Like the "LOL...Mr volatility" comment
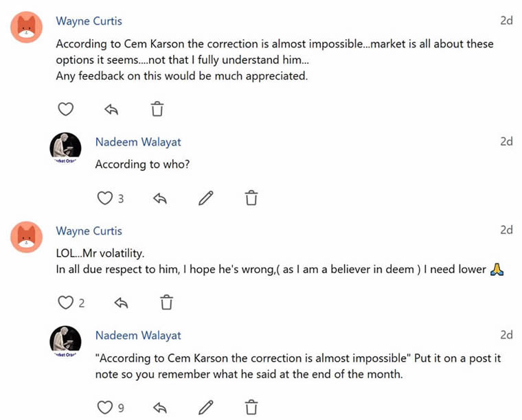 coord(65,303)
